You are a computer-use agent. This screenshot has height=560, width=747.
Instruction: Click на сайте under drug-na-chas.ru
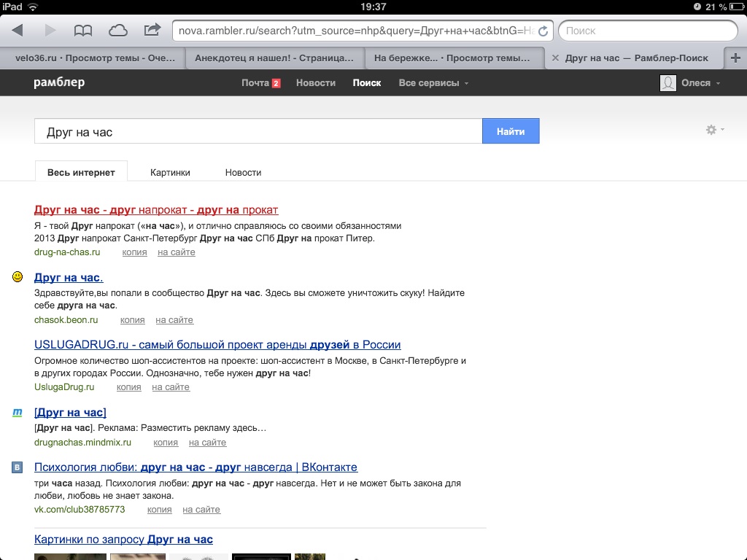pyautogui.click(x=177, y=252)
